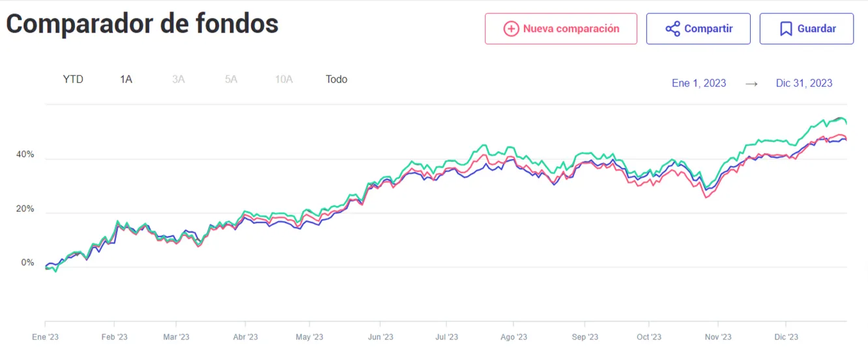
Task: Switch to the 1A time range
Action: coord(126,80)
